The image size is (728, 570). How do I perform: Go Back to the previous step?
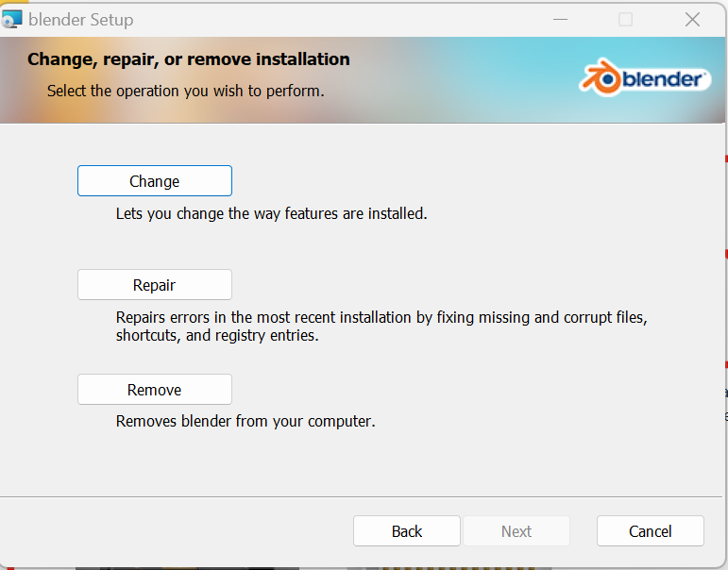[x=407, y=531]
